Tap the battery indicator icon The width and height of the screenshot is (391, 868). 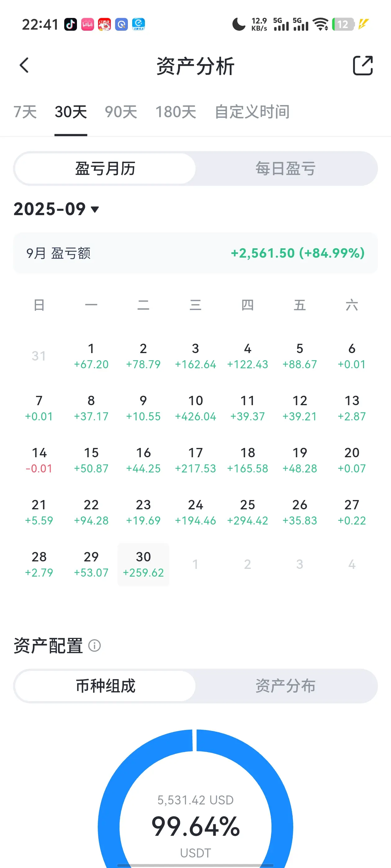click(343, 24)
